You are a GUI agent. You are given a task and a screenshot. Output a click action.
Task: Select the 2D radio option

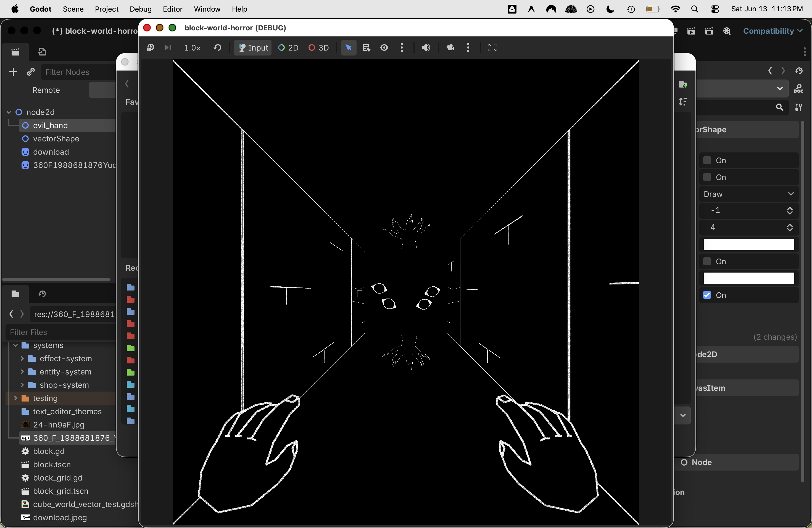(288, 48)
